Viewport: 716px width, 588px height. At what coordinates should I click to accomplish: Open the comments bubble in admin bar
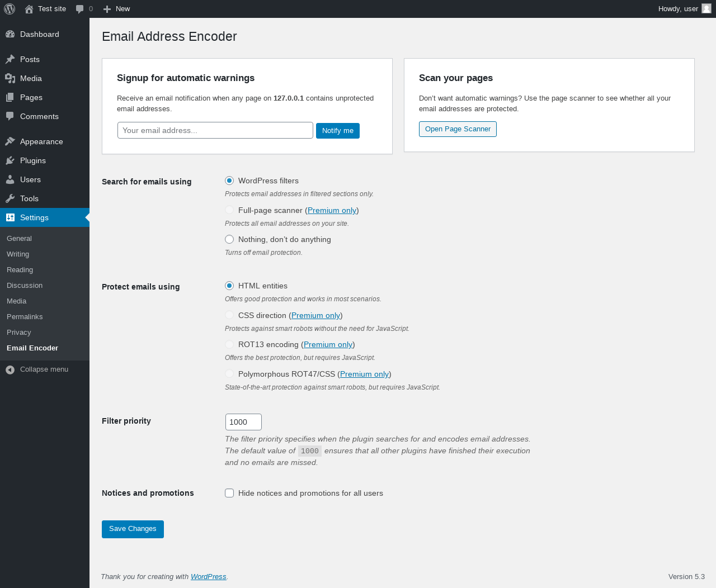(80, 9)
